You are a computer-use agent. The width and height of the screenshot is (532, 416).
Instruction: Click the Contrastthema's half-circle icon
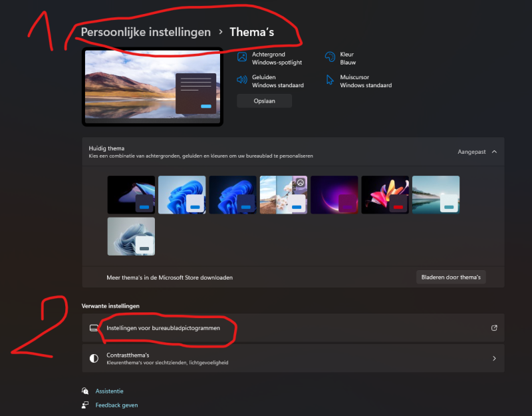(94, 358)
